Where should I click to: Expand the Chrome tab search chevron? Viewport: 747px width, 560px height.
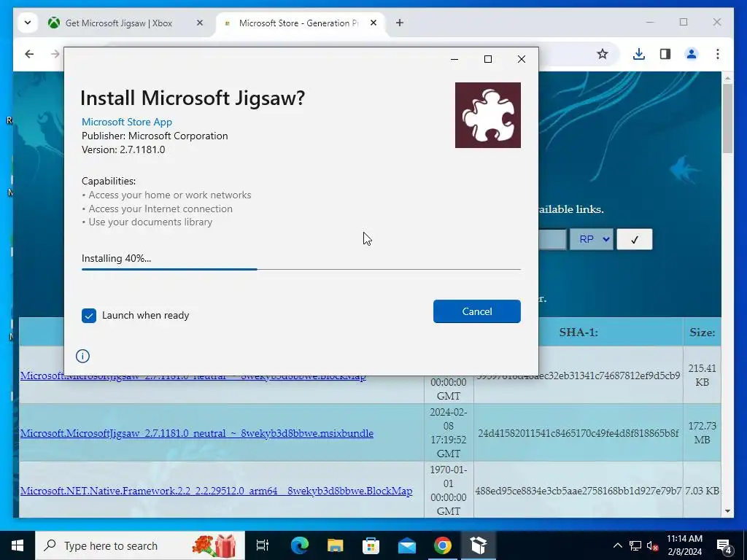pos(28,23)
